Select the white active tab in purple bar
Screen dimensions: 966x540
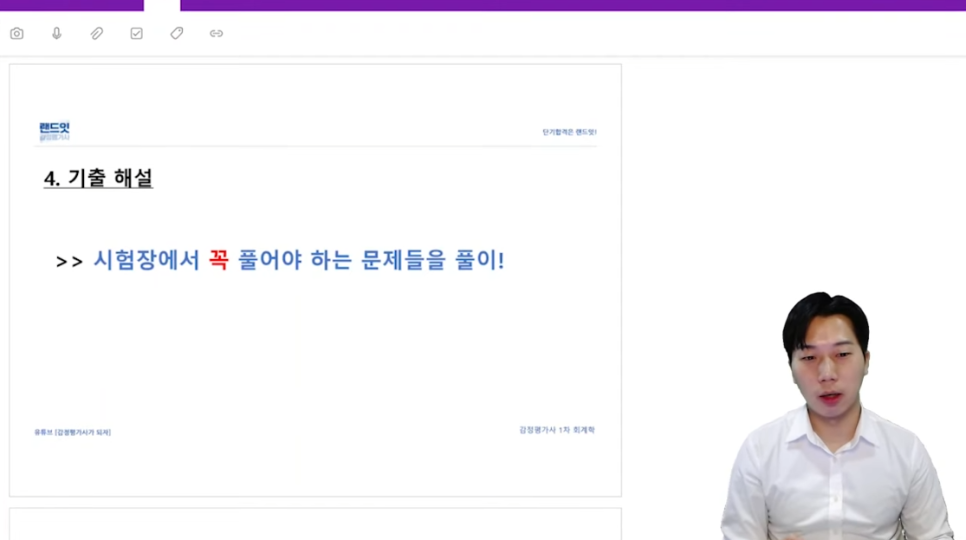coord(162,5)
